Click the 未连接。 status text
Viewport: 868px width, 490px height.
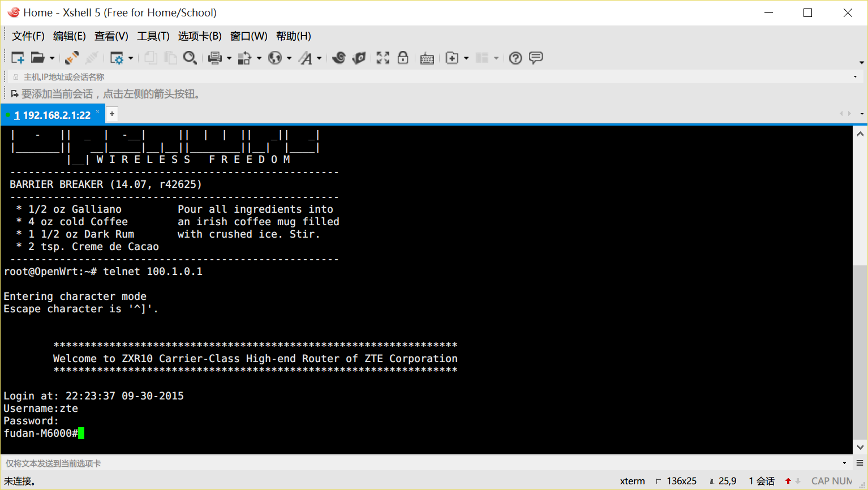coord(19,481)
